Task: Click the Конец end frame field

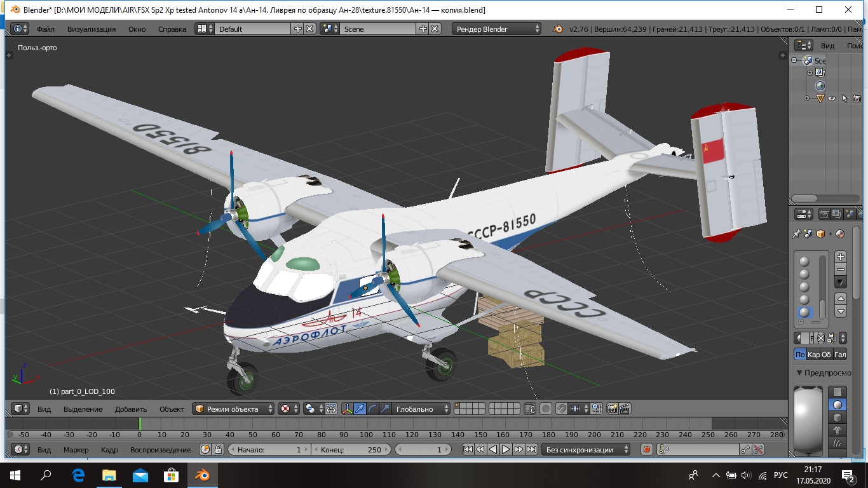Action: click(x=351, y=449)
